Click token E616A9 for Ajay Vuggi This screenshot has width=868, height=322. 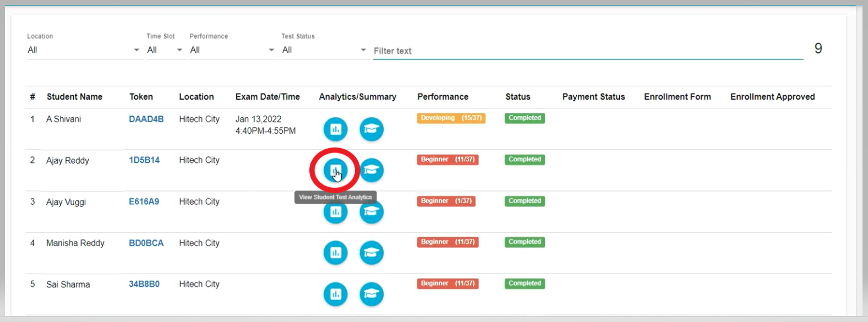point(144,201)
